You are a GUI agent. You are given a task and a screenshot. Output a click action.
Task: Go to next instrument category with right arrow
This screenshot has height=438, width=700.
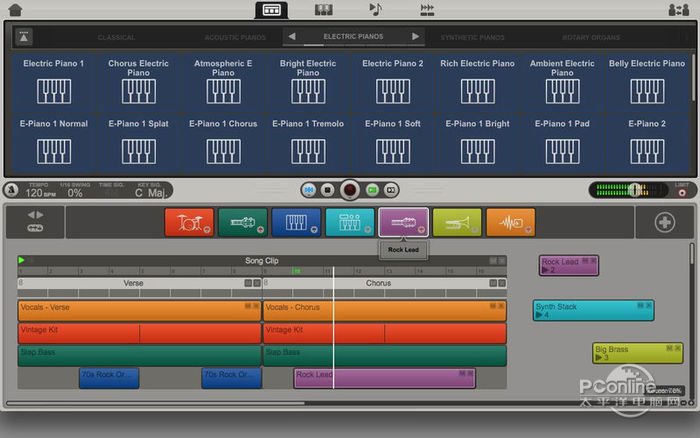(416, 37)
